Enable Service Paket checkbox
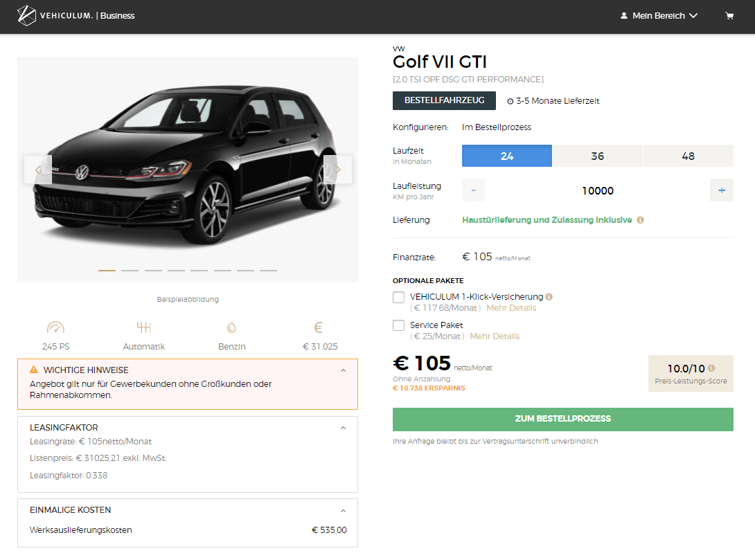The width and height of the screenshot is (755, 560). pos(399,326)
